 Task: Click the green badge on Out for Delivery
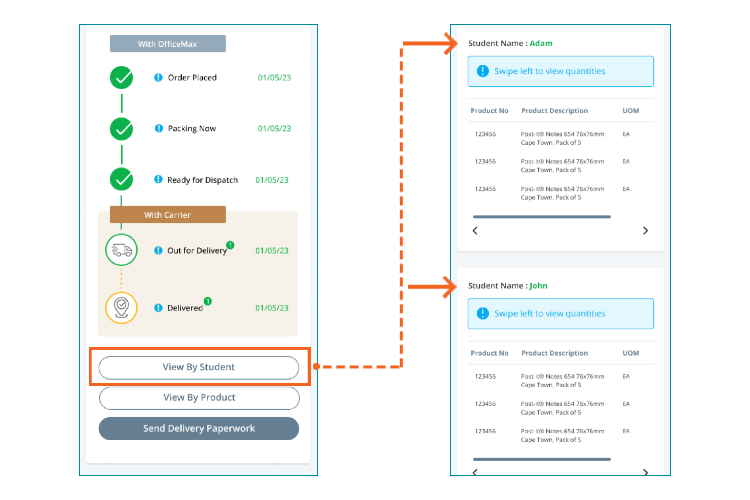230,245
